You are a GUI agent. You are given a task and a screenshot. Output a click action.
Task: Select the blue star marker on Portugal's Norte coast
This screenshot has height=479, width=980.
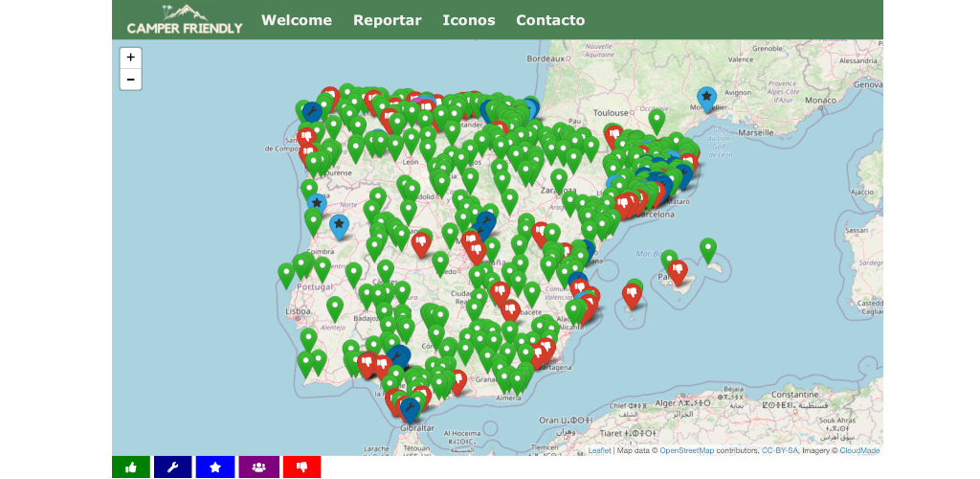pyautogui.click(x=317, y=204)
